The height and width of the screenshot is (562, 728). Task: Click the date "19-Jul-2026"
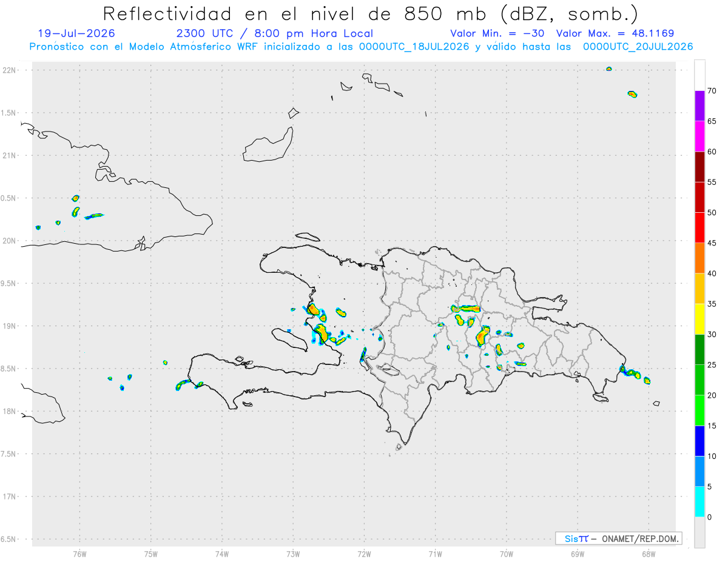point(76,33)
